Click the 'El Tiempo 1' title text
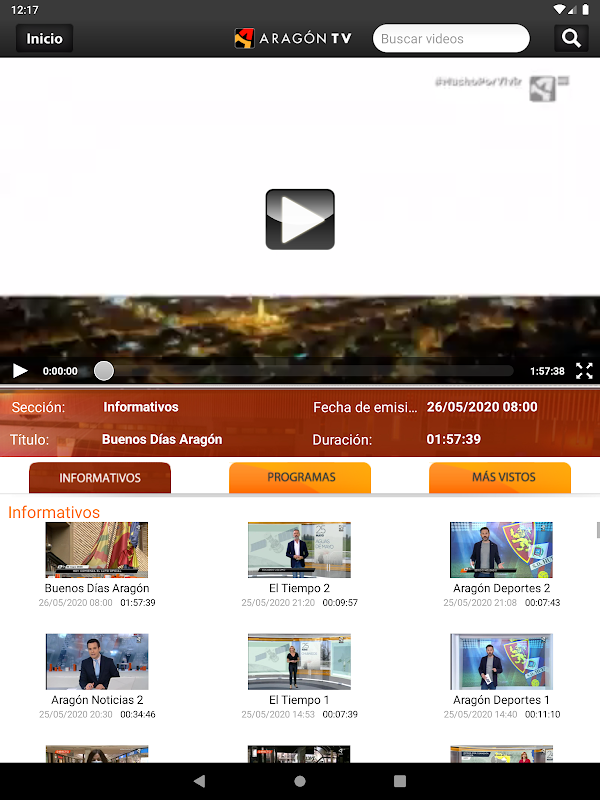600x800 pixels. [x=299, y=700]
